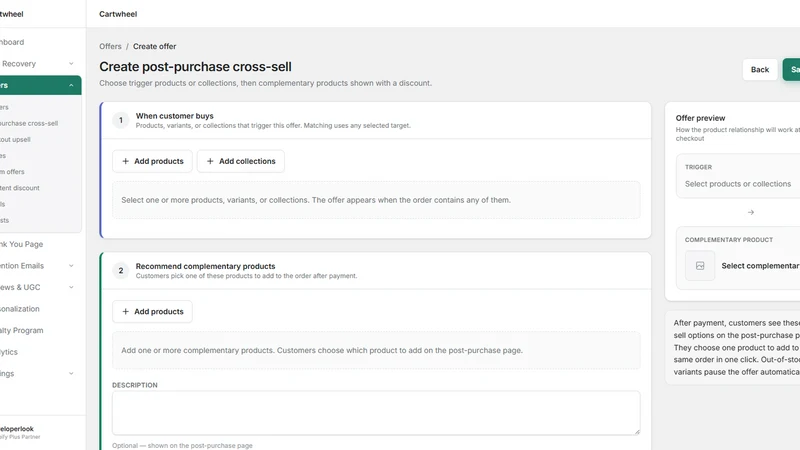This screenshot has height=450, width=800.
Task: Expand the Emails sidebar item chevron
Action: [x=71, y=266]
